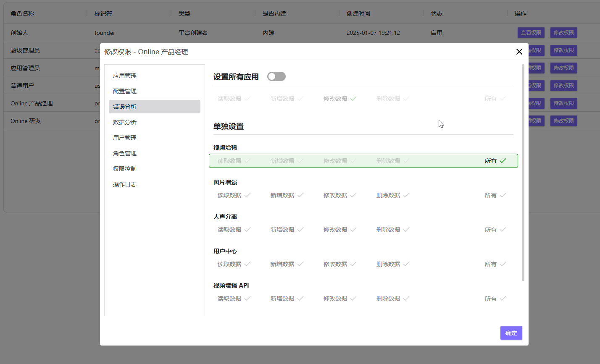Image resolution: width=600 pixels, height=364 pixels.
Task: Select 操作日志 in the sidebar
Action: pos(125,184)
